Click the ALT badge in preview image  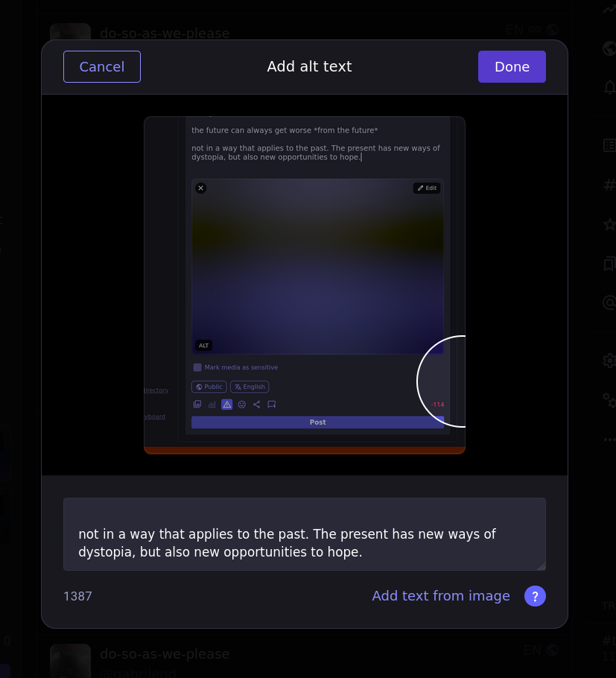pyautogui.click(x=203, y=346)
